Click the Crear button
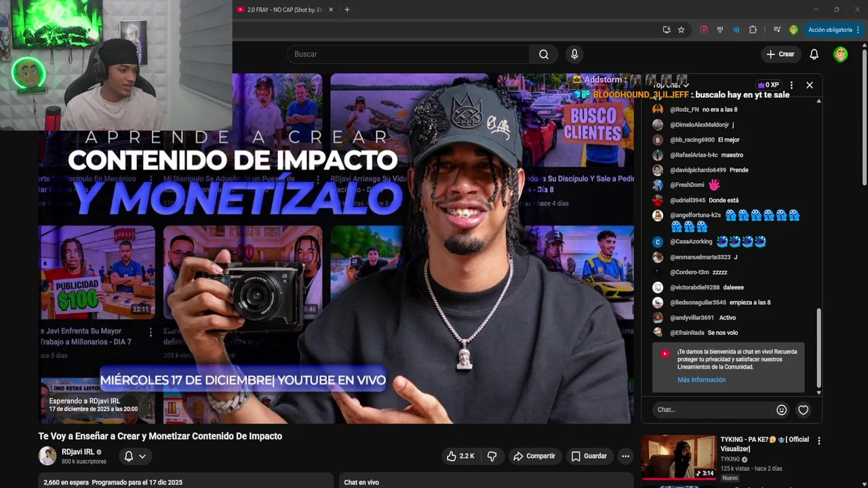868x488 pixels. (x=780, y=54)
